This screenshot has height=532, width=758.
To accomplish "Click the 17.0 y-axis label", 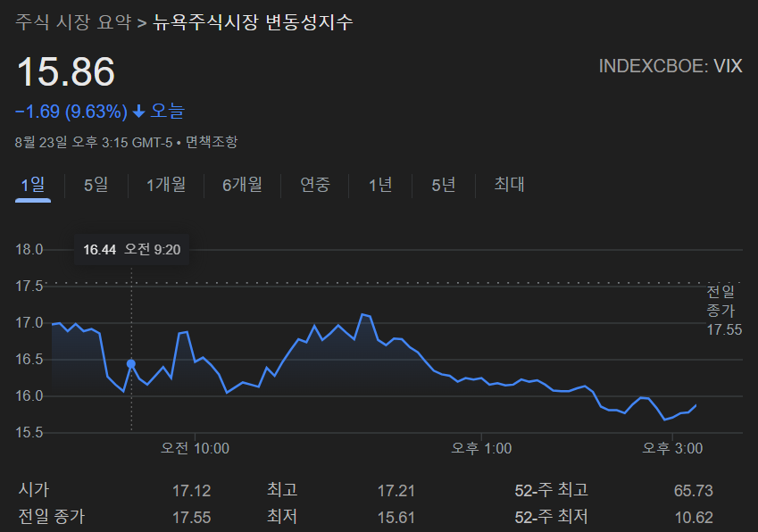I will click(x=29, y=323).
